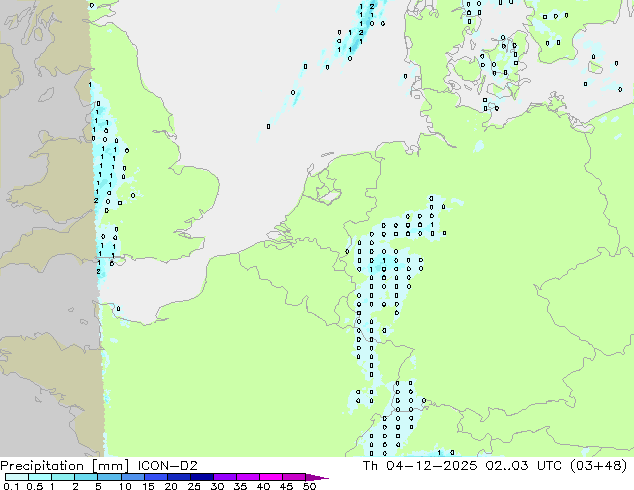Click the legend value label "50"
Image resolution: width=634 pixels, height=490 pixels.
(x=309, y=486)
